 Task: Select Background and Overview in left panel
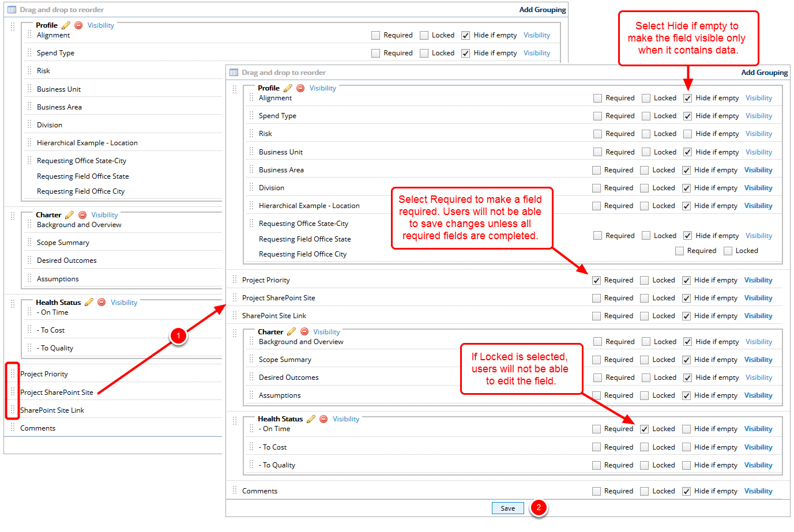[79, 225]
